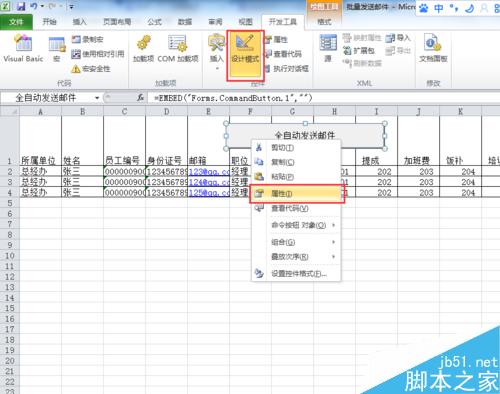This screenshot has height=394, width=500.
Task: Click the Name Box field
Action: [x=47, y=98]
